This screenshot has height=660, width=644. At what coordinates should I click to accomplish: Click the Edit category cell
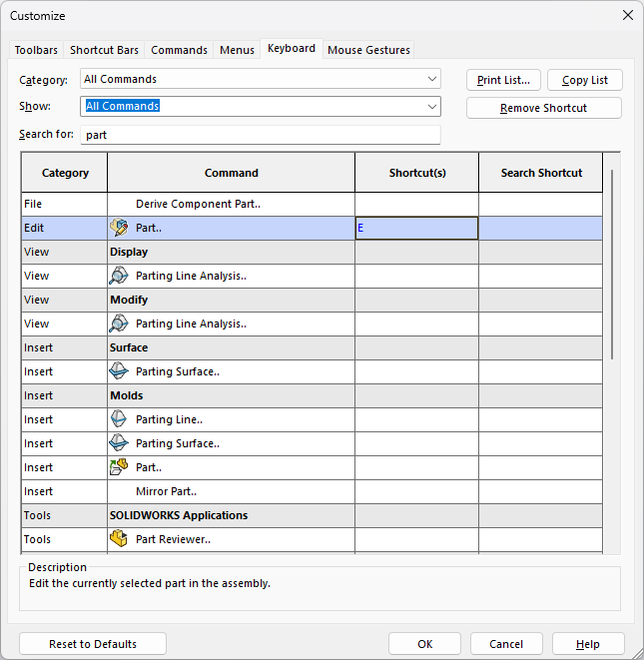pyautogui.click(x=64, y=228)
